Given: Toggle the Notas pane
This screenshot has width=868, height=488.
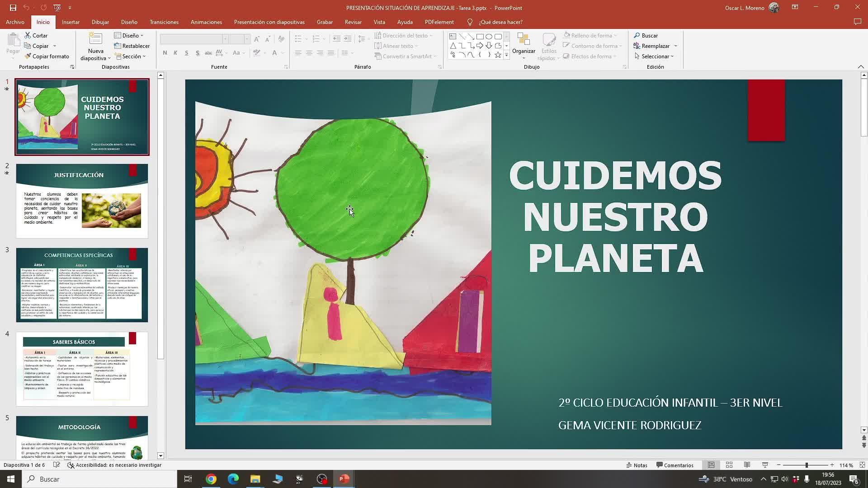Looking at the screenshot, I should point(637,465).
